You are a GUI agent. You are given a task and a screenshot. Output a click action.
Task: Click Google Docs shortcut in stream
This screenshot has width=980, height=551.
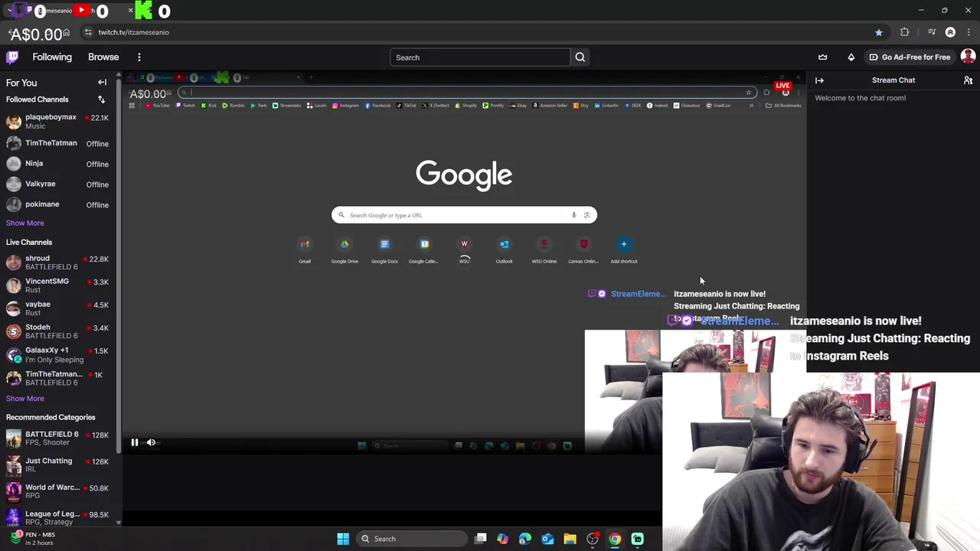point(384,250)
